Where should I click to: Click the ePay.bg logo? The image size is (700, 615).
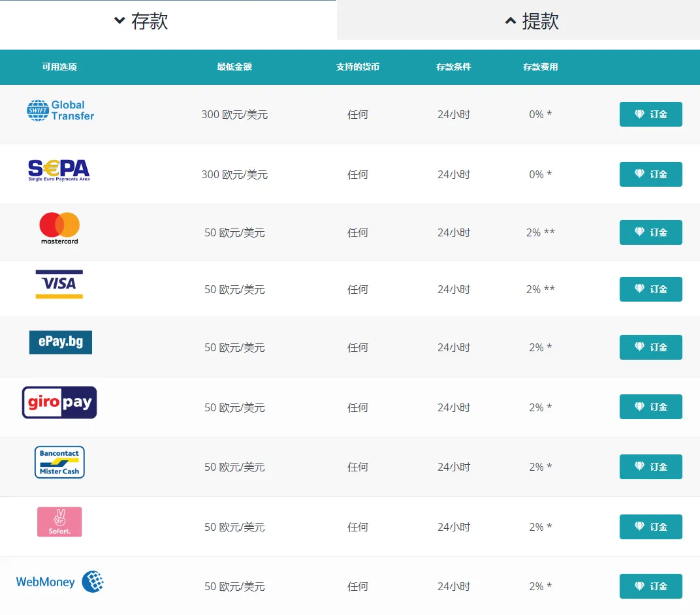61,342
